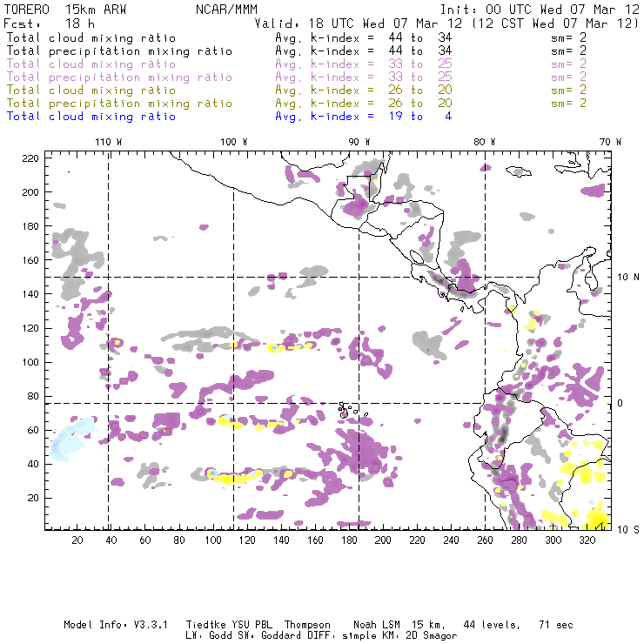Click the blue "Total cloud mixing ratio" legend entry

[91, 117]
